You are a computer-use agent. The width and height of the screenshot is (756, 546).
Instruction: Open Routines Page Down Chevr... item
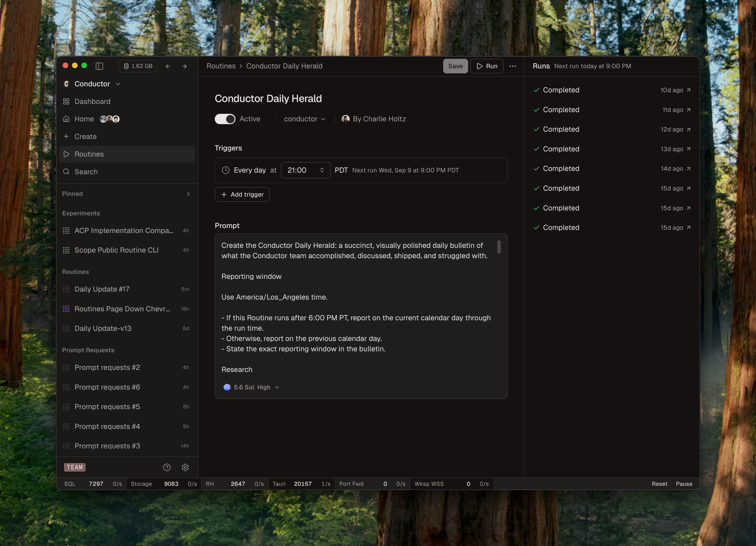(x=127, y=309)
